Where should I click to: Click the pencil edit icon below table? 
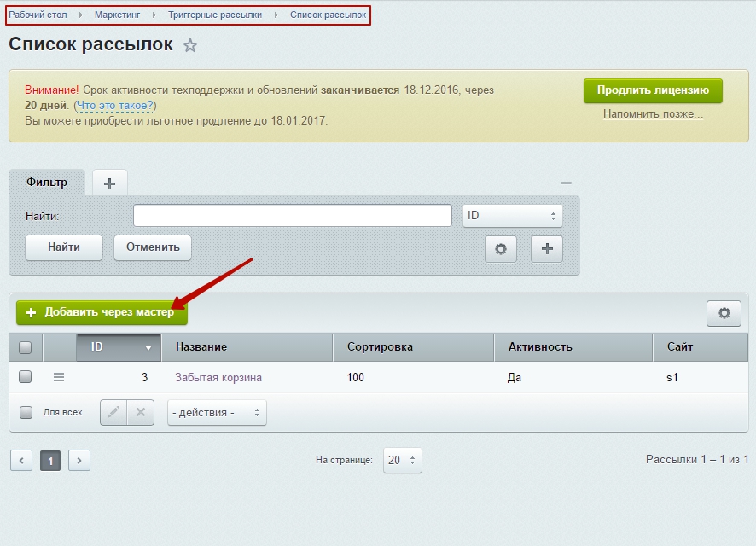point(113,413)
